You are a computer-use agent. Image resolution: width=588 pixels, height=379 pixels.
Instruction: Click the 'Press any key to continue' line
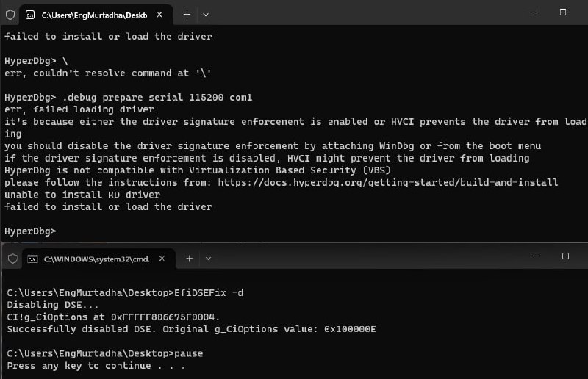pyautogui.click(x=96, y=366)
